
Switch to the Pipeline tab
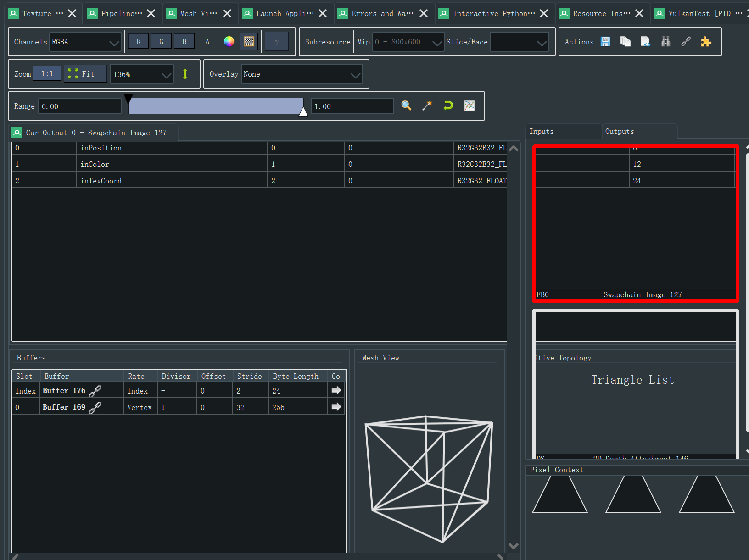tap(121, 13)
